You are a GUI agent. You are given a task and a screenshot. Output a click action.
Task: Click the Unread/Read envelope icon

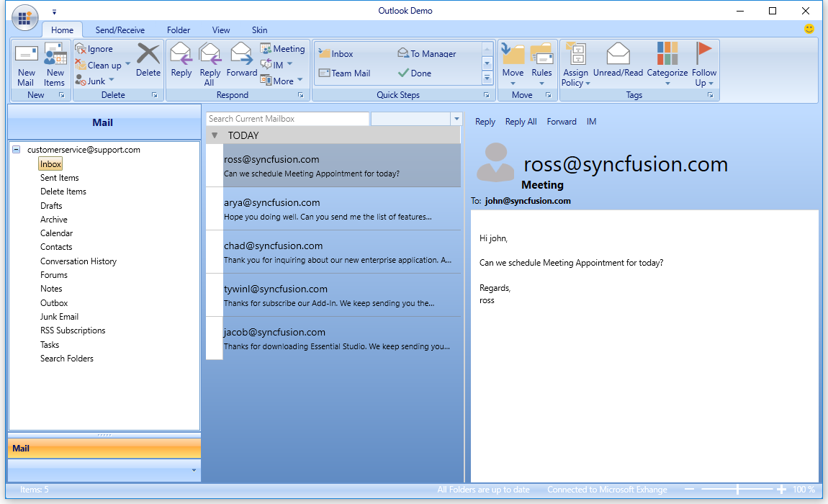coord(618,55)
